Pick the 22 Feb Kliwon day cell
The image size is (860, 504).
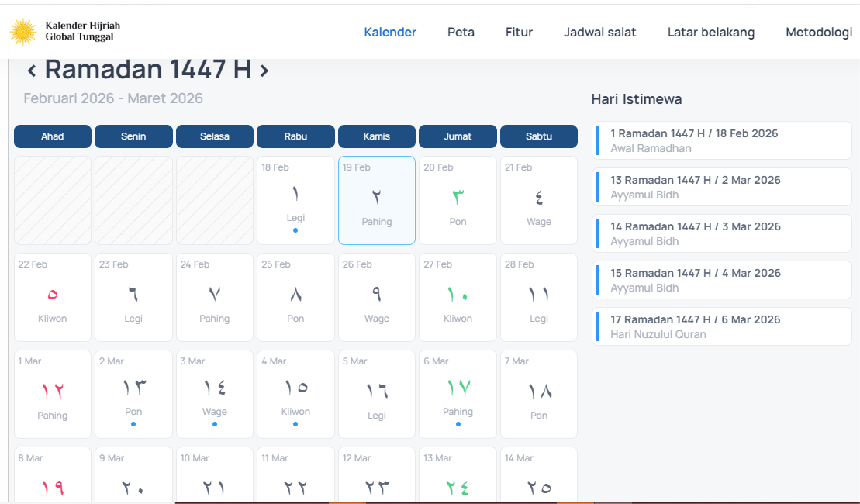(53, 297)
